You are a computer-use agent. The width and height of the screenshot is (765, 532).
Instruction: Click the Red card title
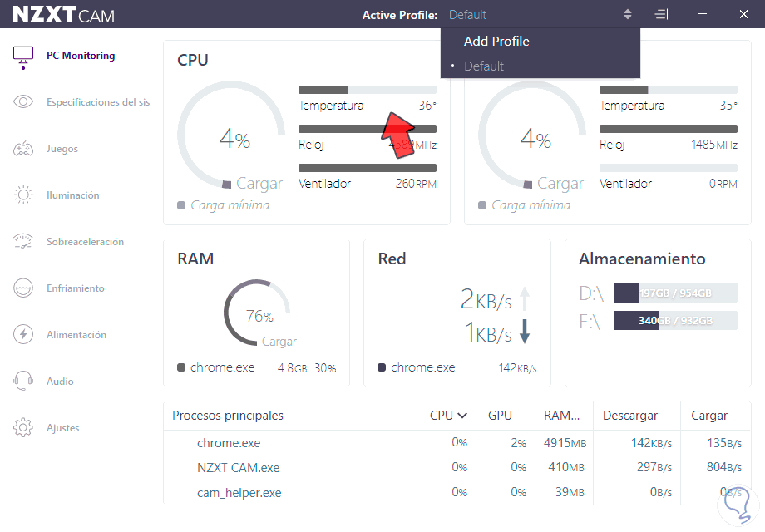[392, 259]
